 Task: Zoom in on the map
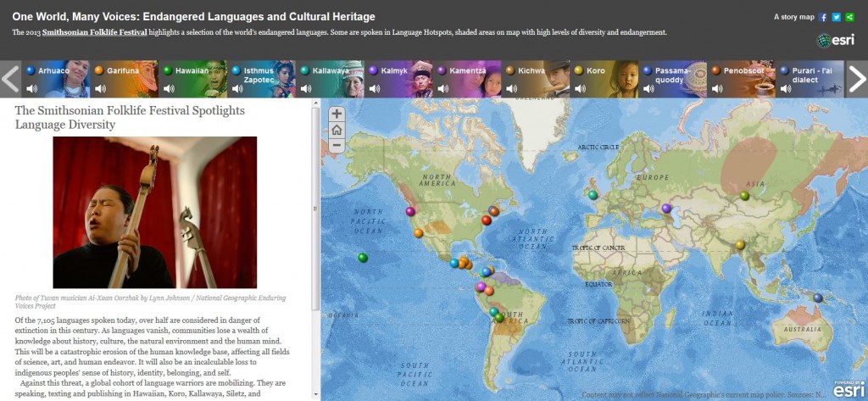(337, 114)
